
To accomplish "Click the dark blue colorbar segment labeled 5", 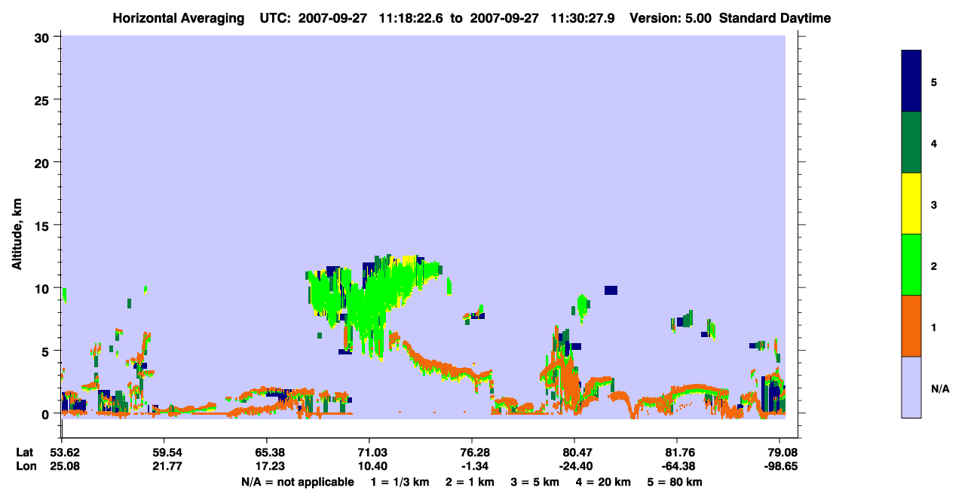I will point(911,81).
